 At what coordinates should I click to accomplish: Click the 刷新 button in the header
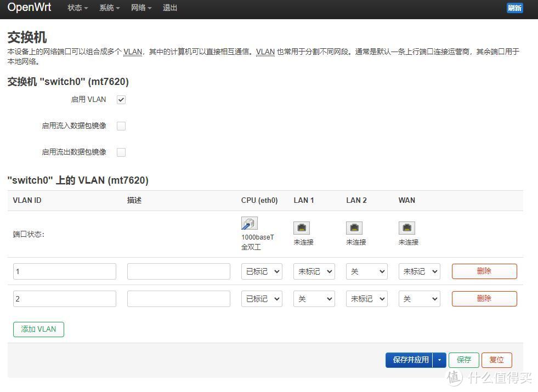pos(514,8)
